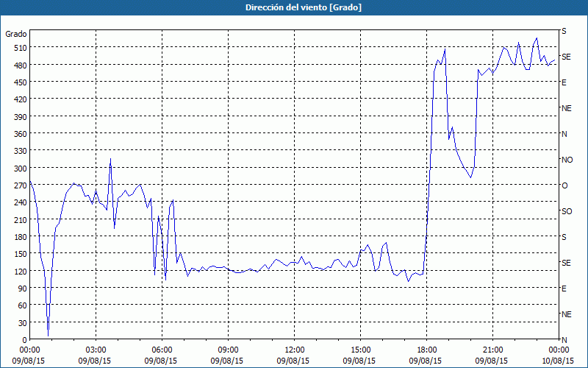Click the 360 value on the degree axis
This screenshot has height=368, width=588.
[x=21, y=134]
